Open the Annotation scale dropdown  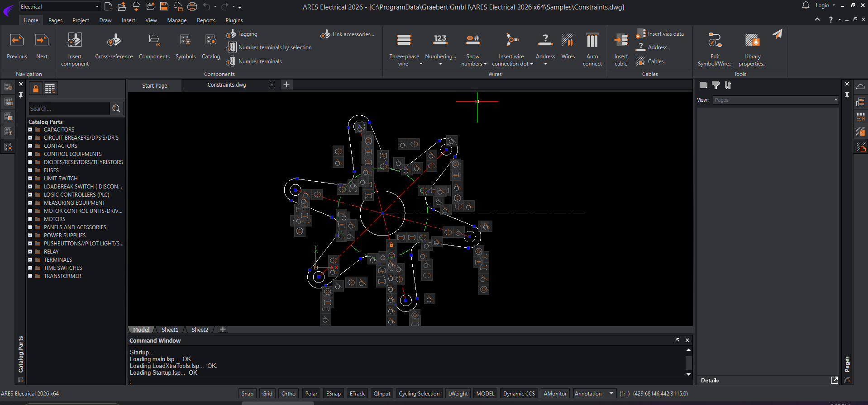click(611, 394)
